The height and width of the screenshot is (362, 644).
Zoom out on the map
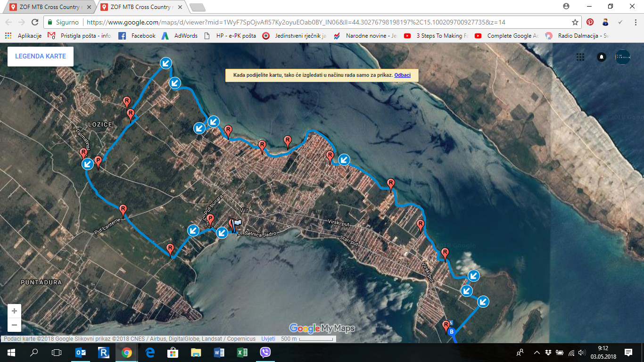click(x=14, y=325)
